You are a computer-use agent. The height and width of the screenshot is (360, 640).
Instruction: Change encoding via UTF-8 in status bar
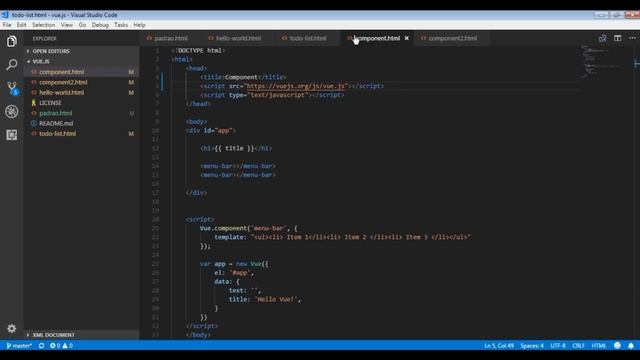tap(558, 345)
